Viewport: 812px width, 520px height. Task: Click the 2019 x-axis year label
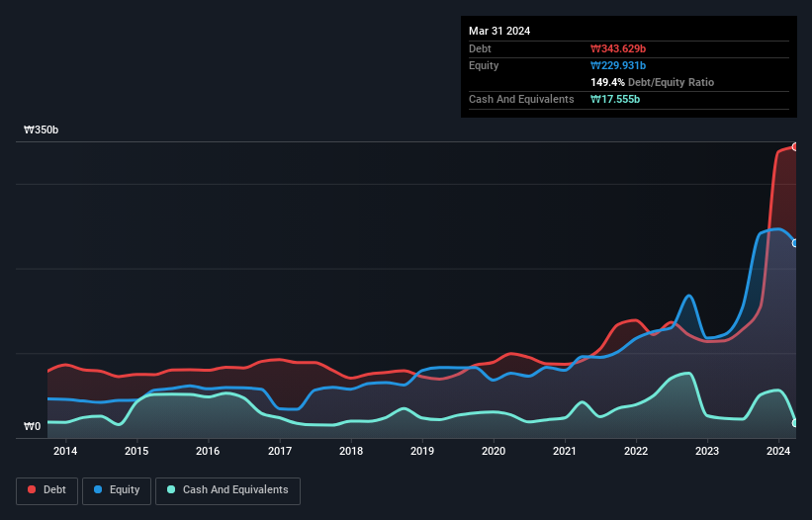coord(422,451)
